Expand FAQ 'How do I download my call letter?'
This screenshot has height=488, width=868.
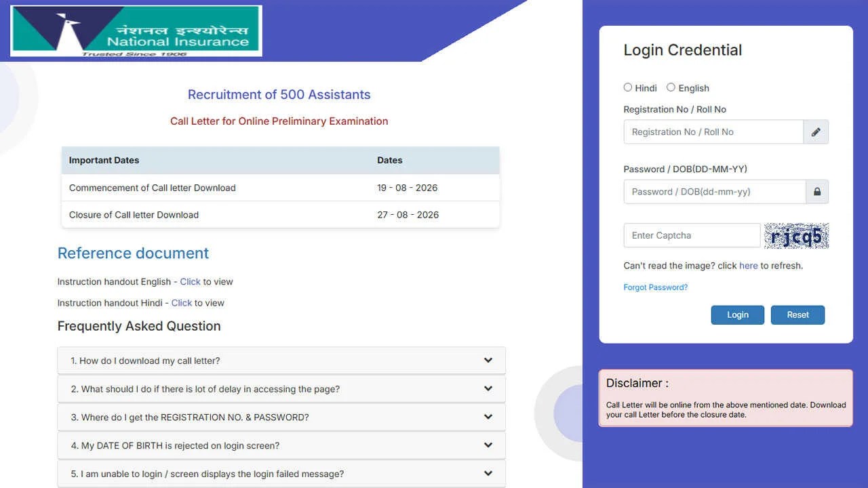281,361
